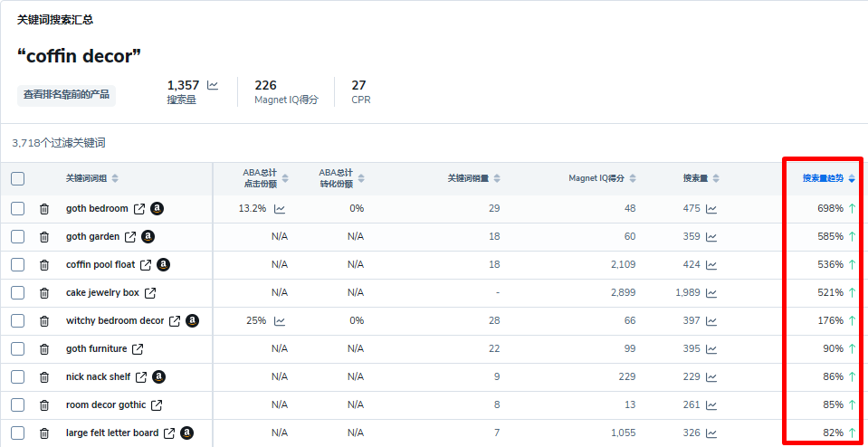Sort by 搜索量 column header
This screenshot has width=868, height=447.
coord(701,178)
